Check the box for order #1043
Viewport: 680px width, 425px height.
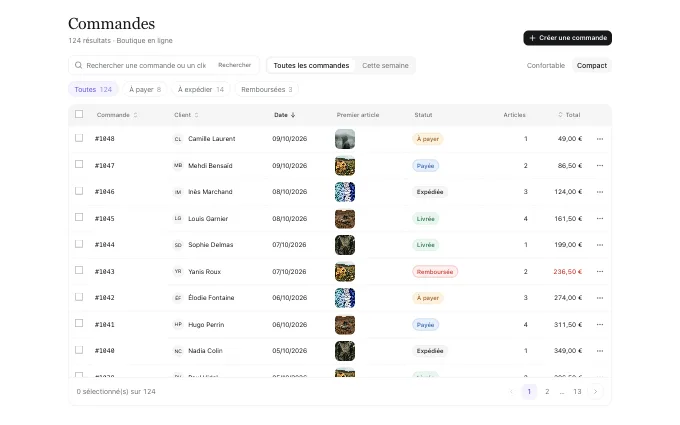pos(79,270)
